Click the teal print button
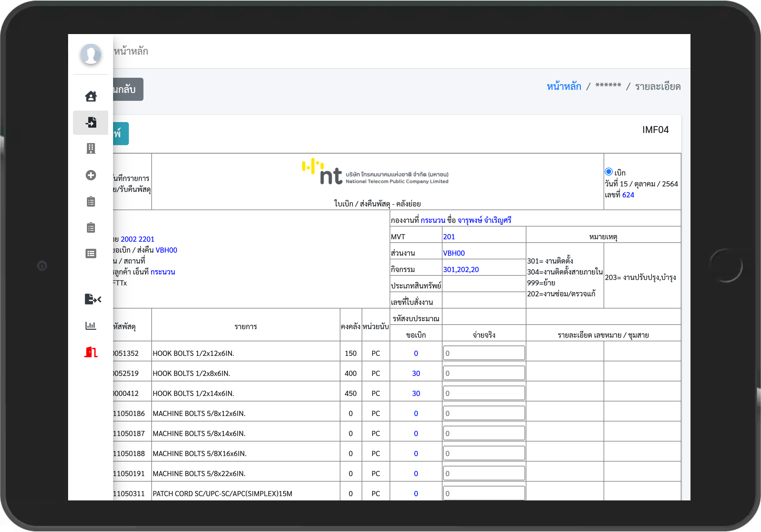Screen dimensions: 761x532 click(x=121, y=134)
